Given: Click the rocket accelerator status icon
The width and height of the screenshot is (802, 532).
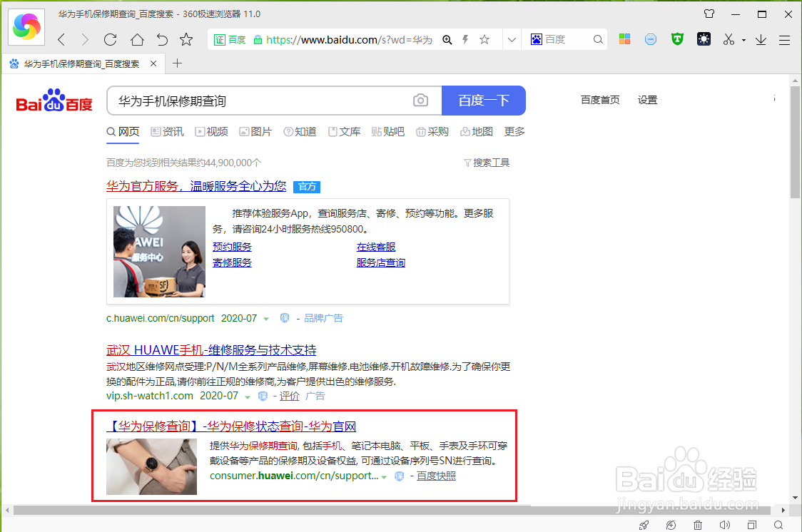Looking at the screenshot, I should click(x=644, y=525).
